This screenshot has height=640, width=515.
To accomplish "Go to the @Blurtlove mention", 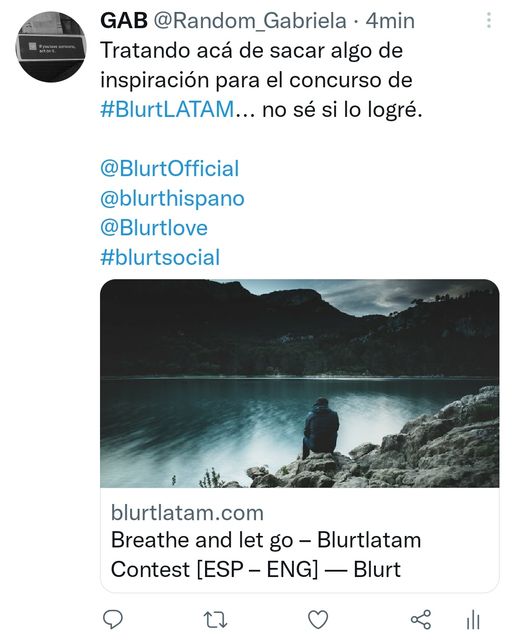I will pos(154,228).
